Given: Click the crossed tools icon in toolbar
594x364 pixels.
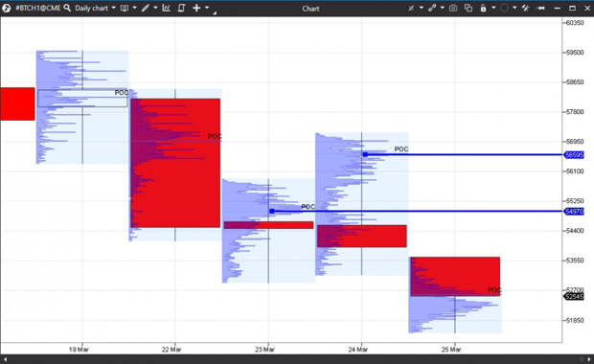Looking at the screenshot, I should tap(411, 8).
